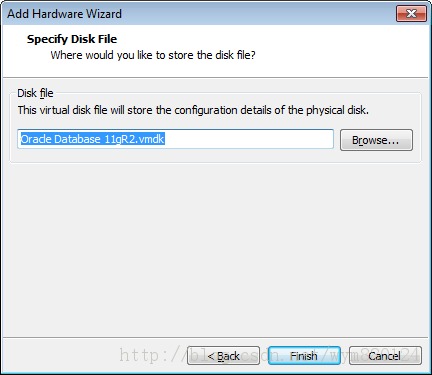Click the 'Where would you like' subtitle
The image size is (432, 375).
point(153,55)
